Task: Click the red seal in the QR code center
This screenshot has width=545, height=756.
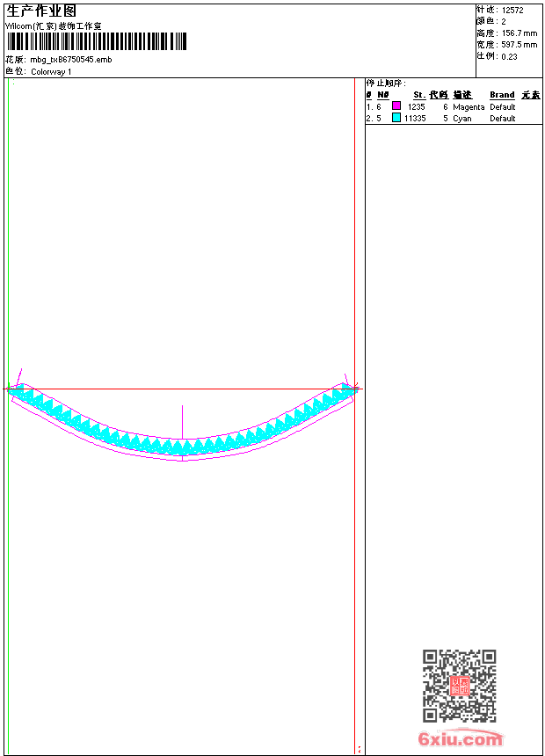Action: pyautogui.click(x=460, y=687)
